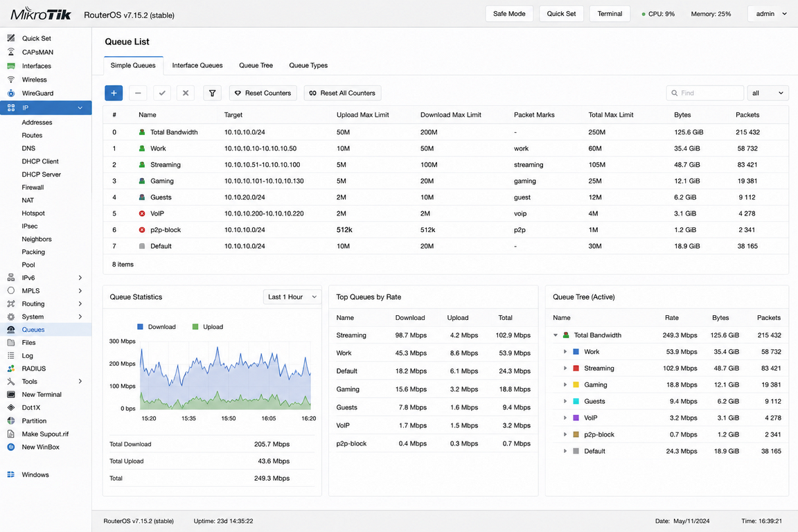Click Upload legend green swatch
798x532 pixels.
click(x=195, y=327)
